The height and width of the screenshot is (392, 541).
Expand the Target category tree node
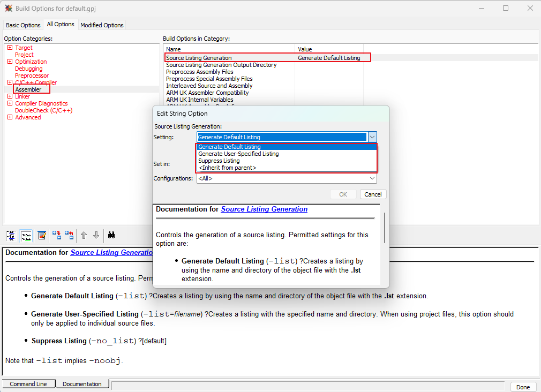[x=10, y=48]
